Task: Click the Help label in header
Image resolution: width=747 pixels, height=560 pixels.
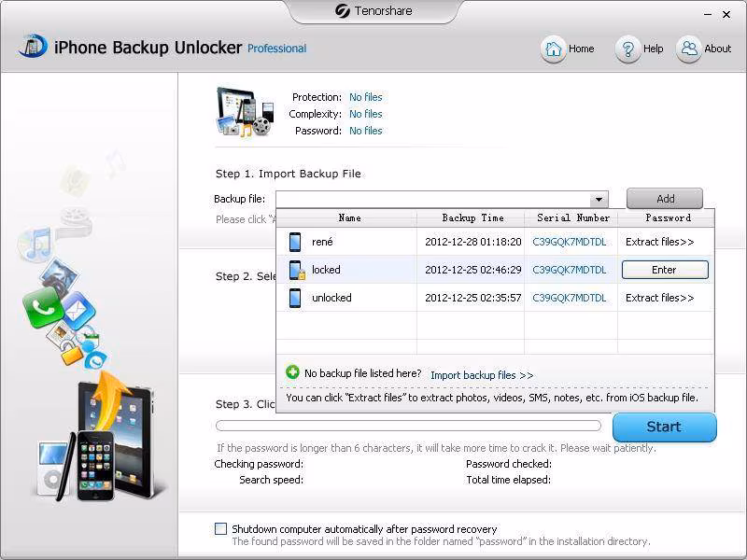Action: click(653, 49)
